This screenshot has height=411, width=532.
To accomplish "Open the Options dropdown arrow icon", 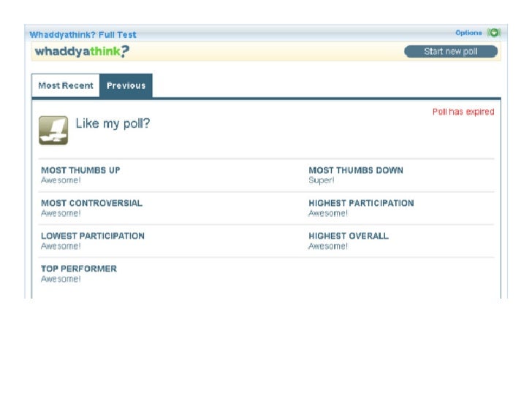I will [x=494, y=33].
